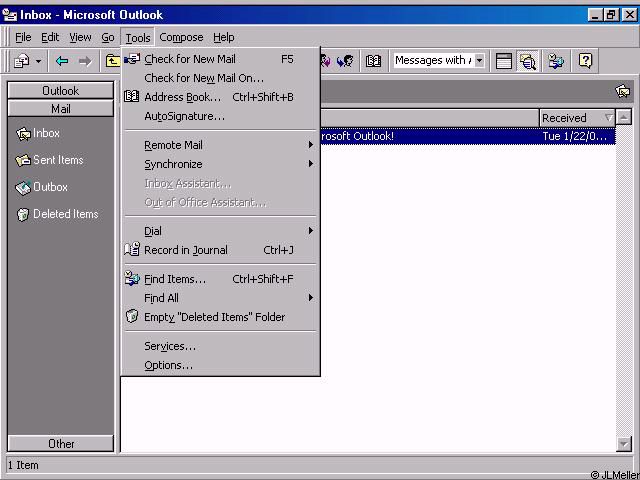
Task: Open the Deleted Items shortcut icon
Action: pyautogui.click(x=23, y=214)
